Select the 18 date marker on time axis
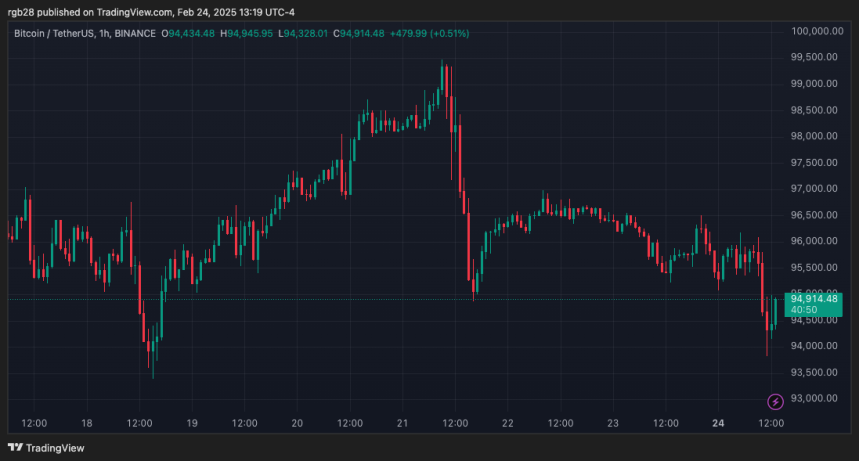 click(x=87, y=423)
